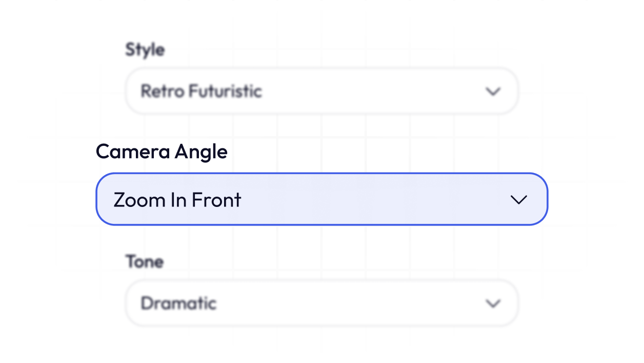Viewport: 644px width, 363px height.
Task: Click the word "Angle" in the Camera label
Action: coord(201,152)
